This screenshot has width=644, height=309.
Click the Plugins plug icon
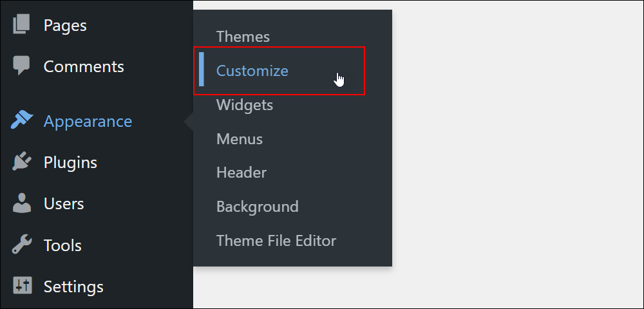tap(22, 162)
